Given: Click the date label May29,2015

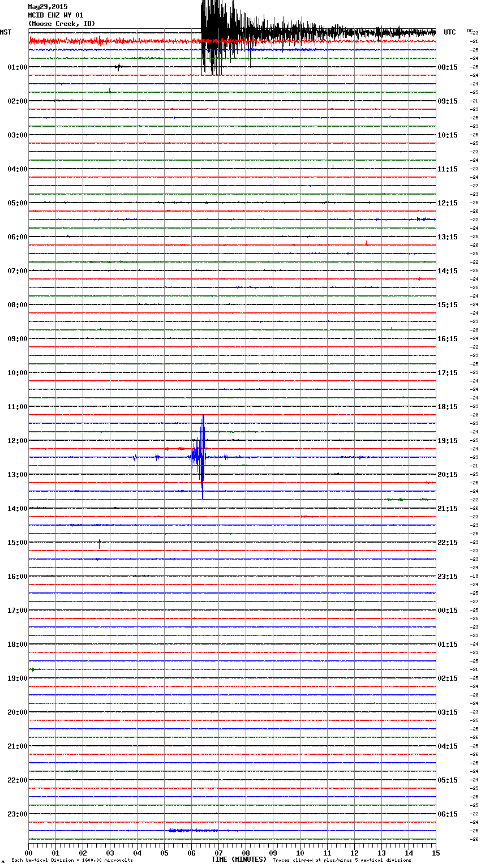Looking at the screenshot, I should click(x=48, y=7).
